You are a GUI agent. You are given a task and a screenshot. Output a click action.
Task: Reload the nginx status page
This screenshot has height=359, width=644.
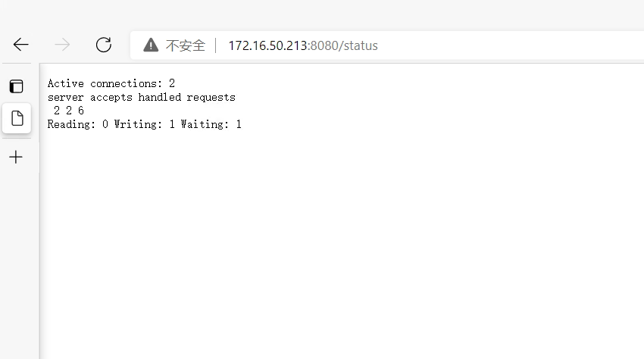click(x=104, y=45)
